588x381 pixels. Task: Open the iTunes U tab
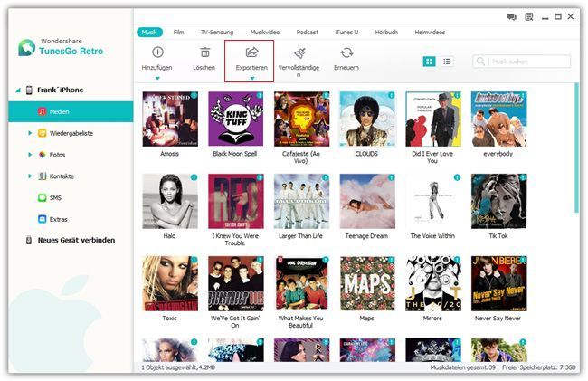click(346, 33)
